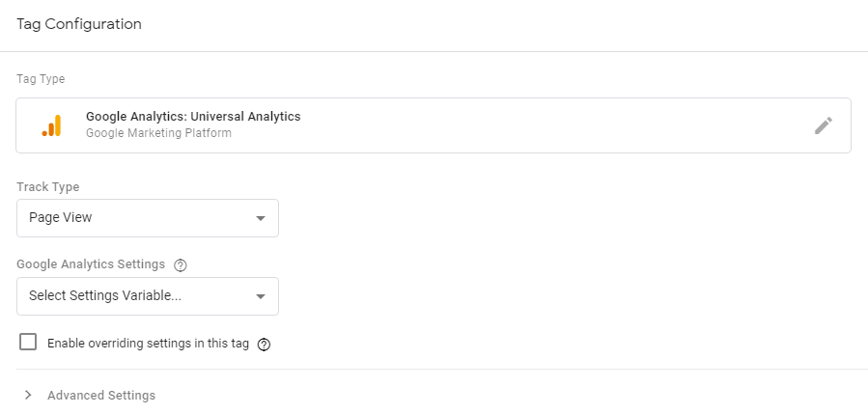Click the Advanced Settings chevron arrow
The height and width of the screenshot is (415, 868).
(x=28, y=395)
